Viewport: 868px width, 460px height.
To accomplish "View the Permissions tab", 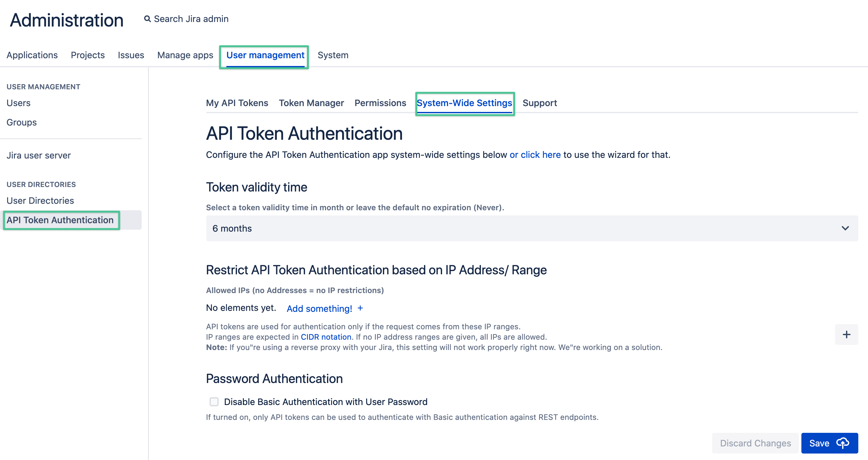I will (x=380, y=103).
